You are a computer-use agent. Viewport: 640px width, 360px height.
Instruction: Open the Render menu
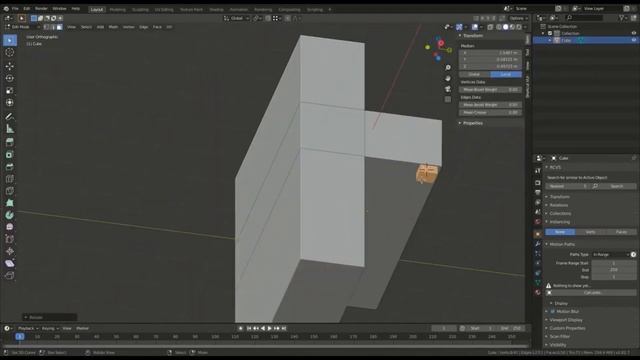[x=41, y=9]
